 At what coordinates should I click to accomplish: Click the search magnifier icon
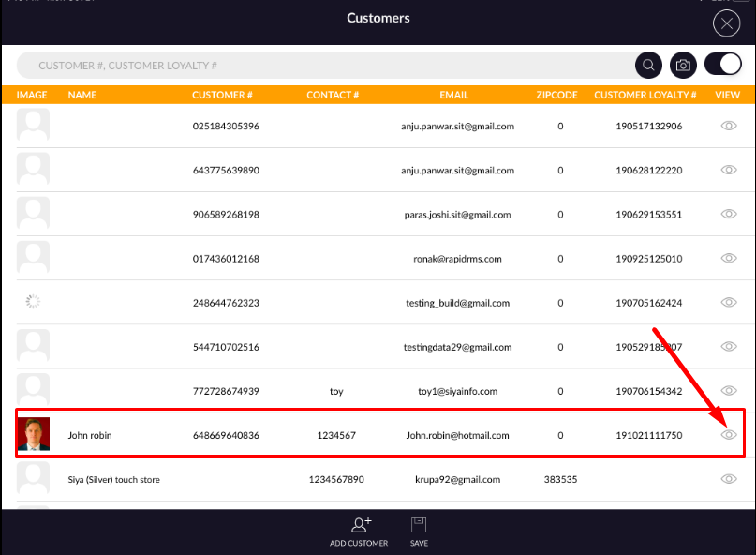coord(648,66)
